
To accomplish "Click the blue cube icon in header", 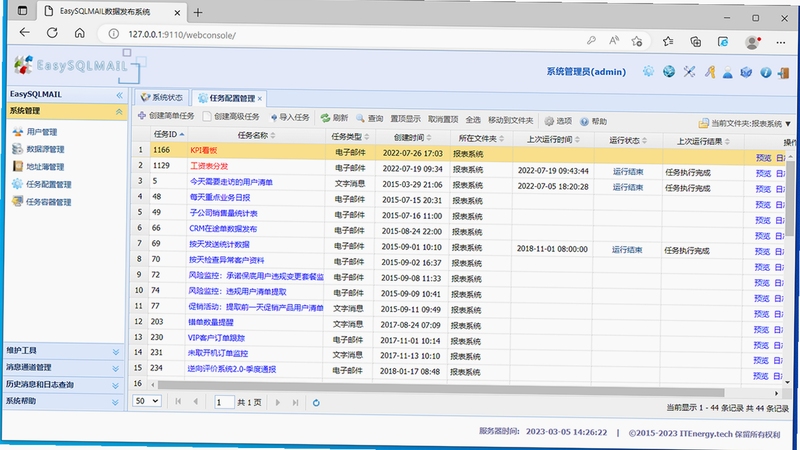I will click(x=746, y=73).
